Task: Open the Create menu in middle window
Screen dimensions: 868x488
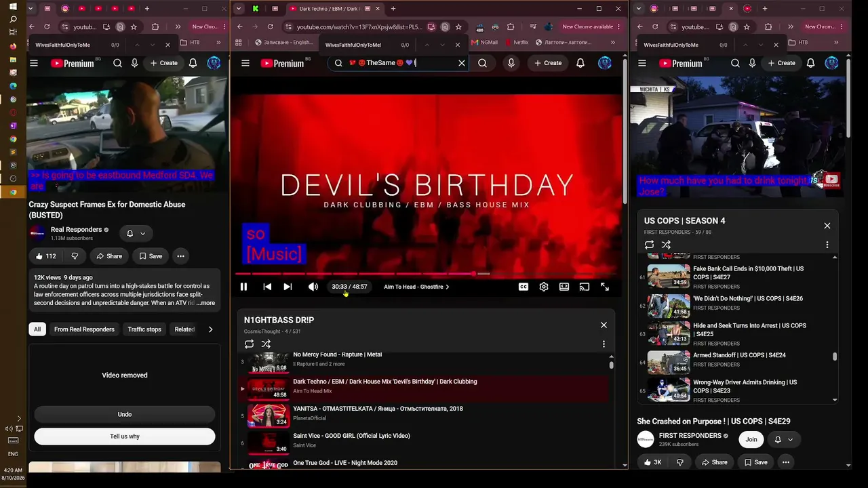Action: [548, 63]
